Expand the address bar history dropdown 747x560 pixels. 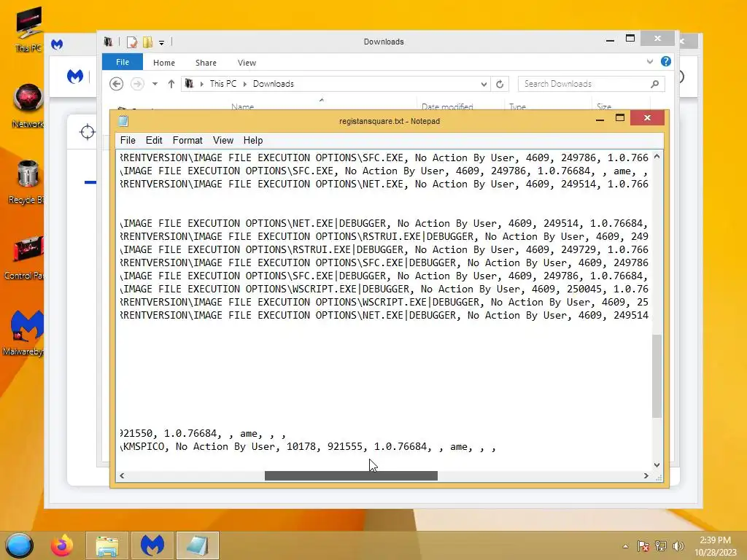[x=484, y=85]
